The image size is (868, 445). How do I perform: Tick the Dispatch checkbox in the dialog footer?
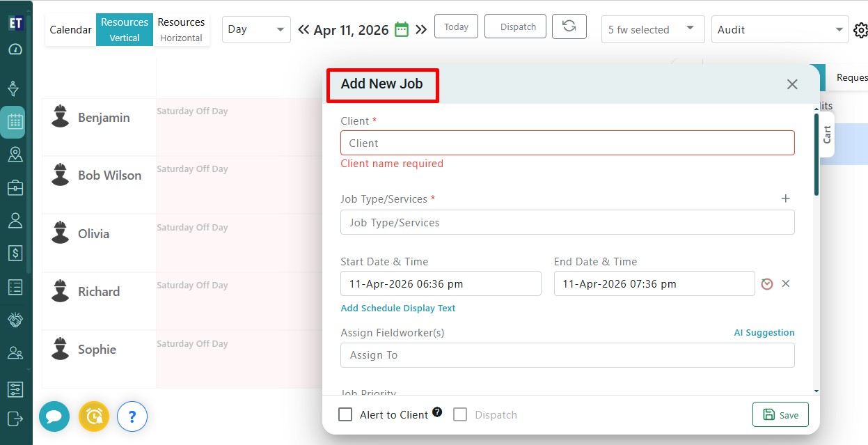[x=460, y=414]
